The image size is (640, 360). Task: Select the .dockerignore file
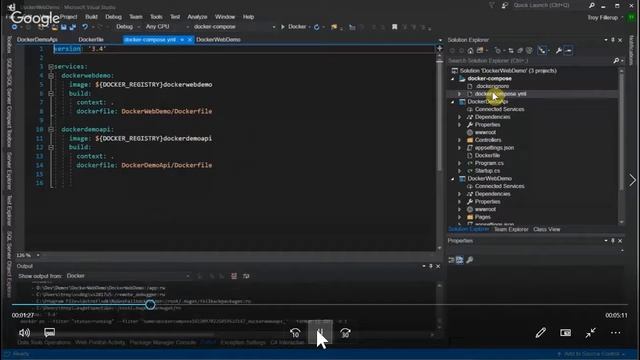tap(492, 86)
